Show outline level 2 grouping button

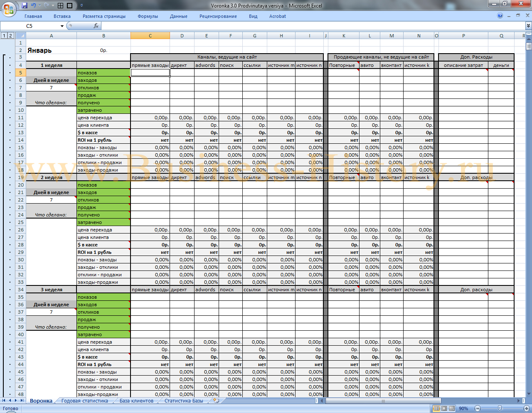10,36
